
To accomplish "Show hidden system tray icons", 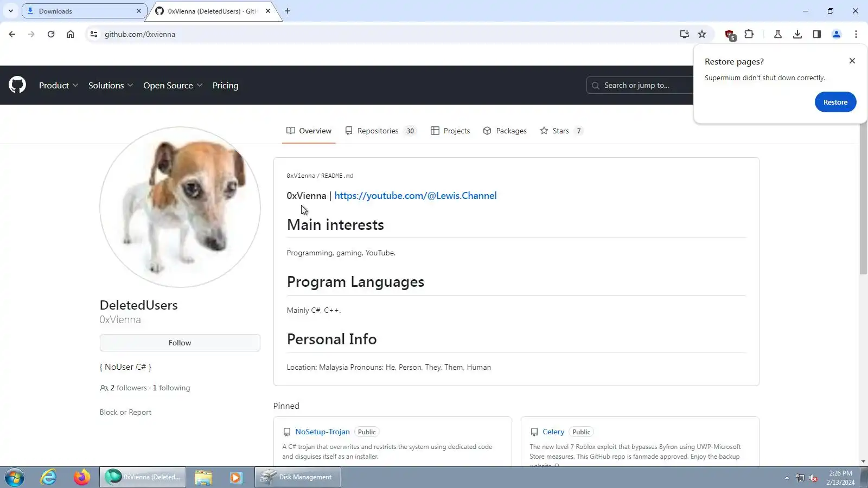I will tap(787, 478).
